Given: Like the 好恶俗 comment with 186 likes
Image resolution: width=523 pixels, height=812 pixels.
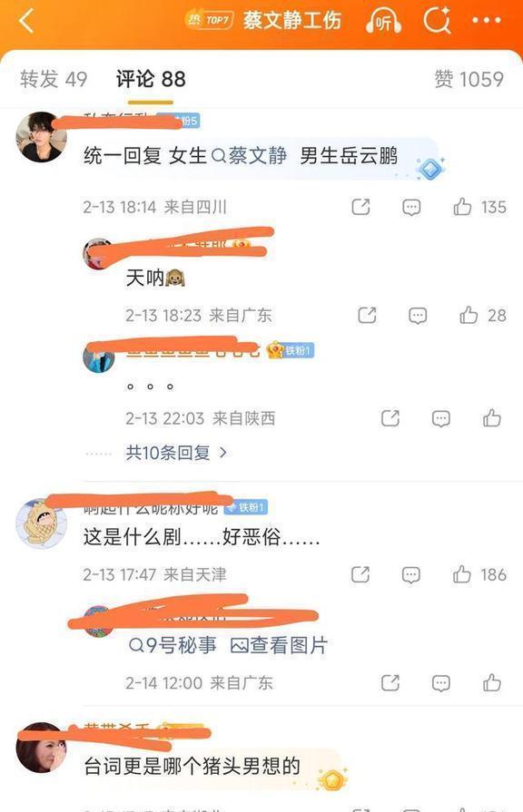Looking at the screenshot, I should pos(462,574).
